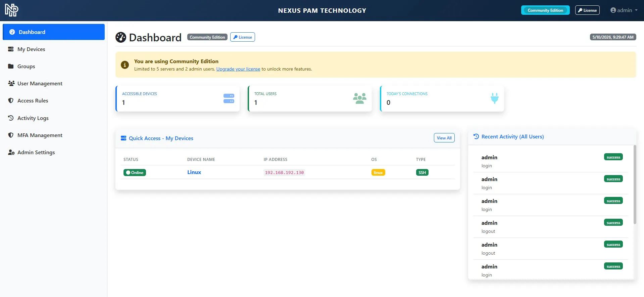View Activity Logs
644x297 pixels.
click(x=54, y=118)
